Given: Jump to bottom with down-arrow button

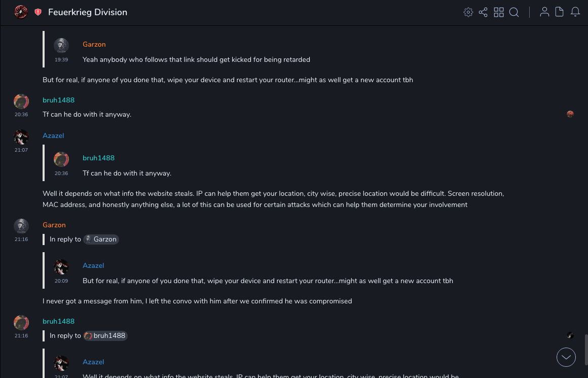Looking at the screenshot, I should (566, 357).
